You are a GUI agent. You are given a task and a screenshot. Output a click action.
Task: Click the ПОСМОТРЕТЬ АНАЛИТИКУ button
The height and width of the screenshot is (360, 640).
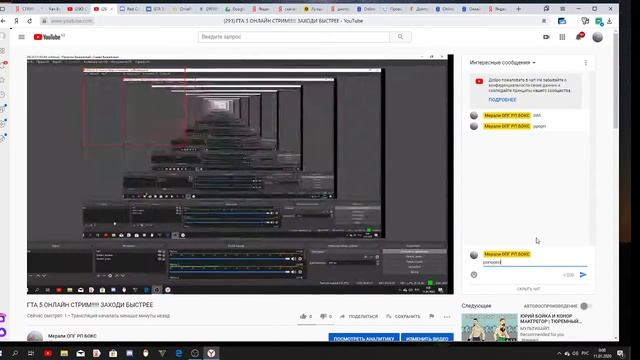[x=364, y=338]
